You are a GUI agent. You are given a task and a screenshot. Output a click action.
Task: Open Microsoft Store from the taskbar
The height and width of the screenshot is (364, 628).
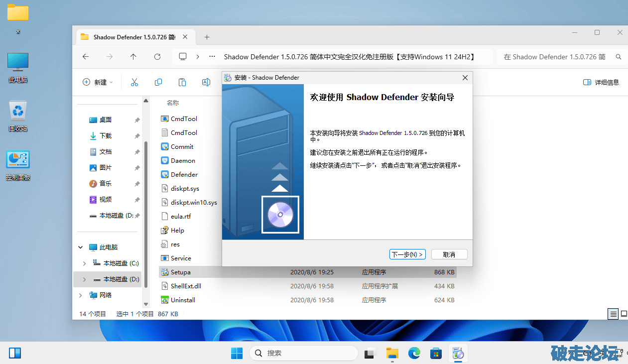point(436,353)
